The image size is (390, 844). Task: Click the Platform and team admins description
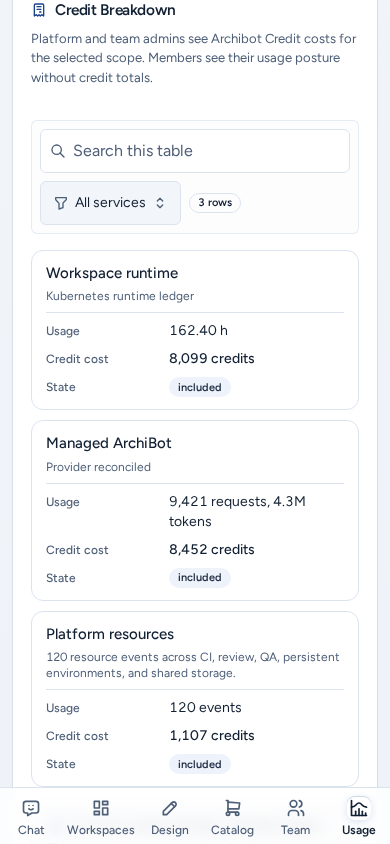pyautogui.click(x=194, y=58)
